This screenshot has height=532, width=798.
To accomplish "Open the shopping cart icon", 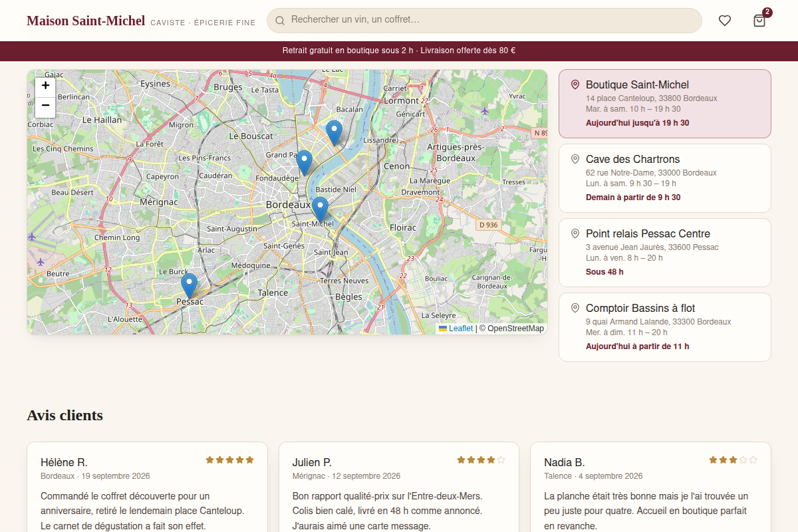I will pyautogui.click(x=759, y=21).
